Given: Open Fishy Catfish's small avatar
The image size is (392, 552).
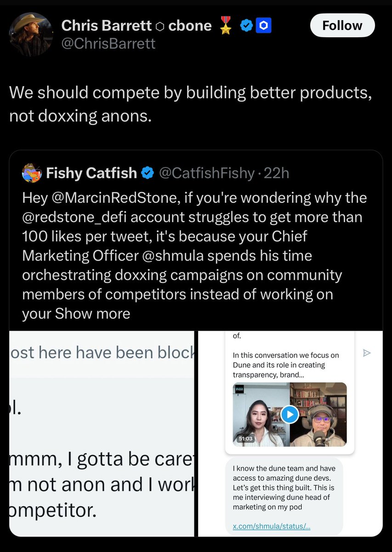Looking at the screenshot, I should [32, 173].
